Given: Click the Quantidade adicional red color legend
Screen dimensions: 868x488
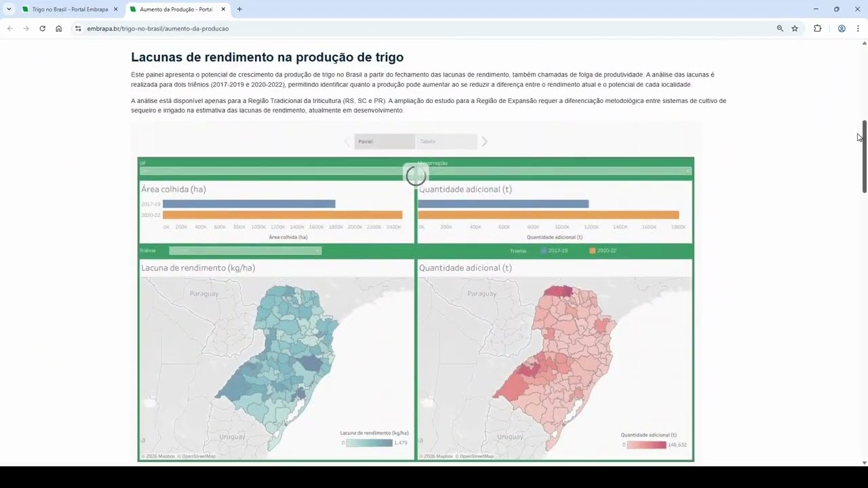Looking at the screenshot, I should click(646, 445).
